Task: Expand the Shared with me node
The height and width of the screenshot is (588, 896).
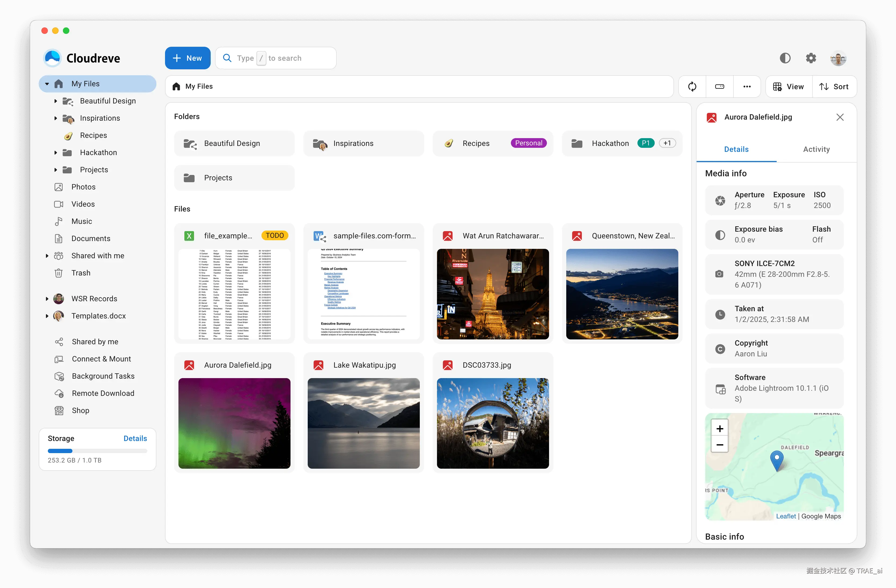Action: (47, 256)
